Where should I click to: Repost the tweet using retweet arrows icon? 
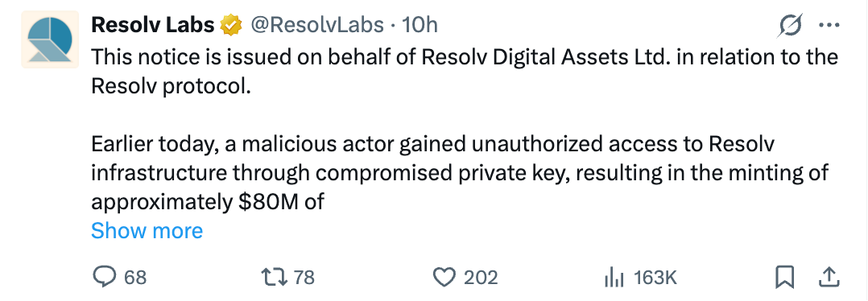pyautogui.click(x=274, y=277)
